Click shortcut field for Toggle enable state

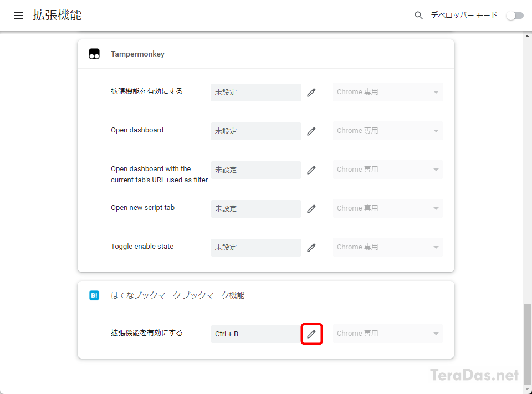pos(256,247)
